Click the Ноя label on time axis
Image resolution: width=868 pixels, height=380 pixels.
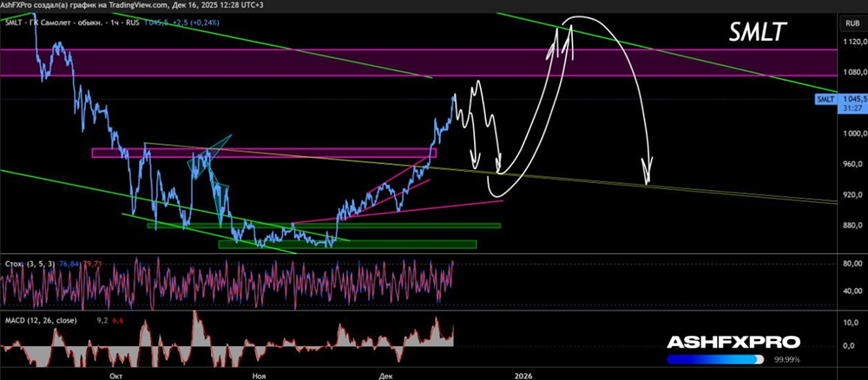tap(258, 376)
